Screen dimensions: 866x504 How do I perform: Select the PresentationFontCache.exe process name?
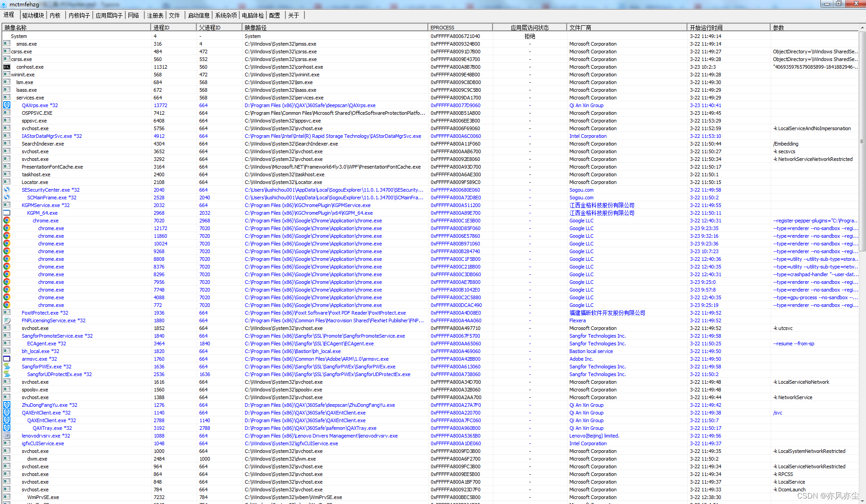click(x=52, y=167)
